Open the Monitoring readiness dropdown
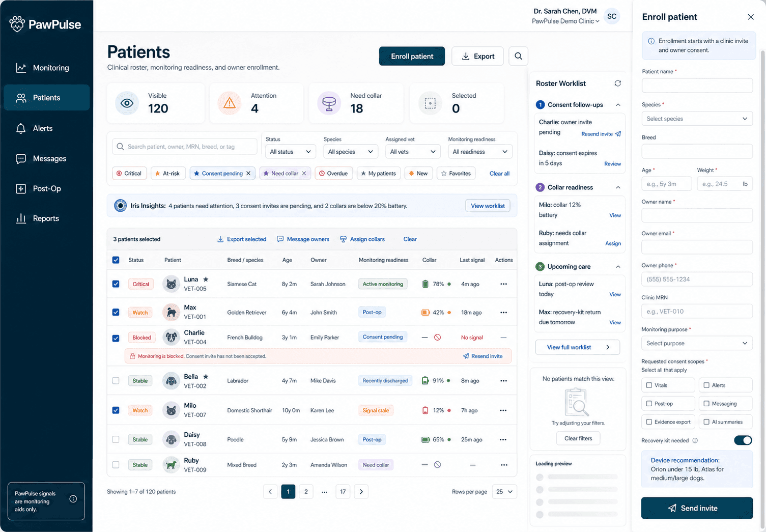Viewport: 766px width, 532px height. [x=480, y=152]
